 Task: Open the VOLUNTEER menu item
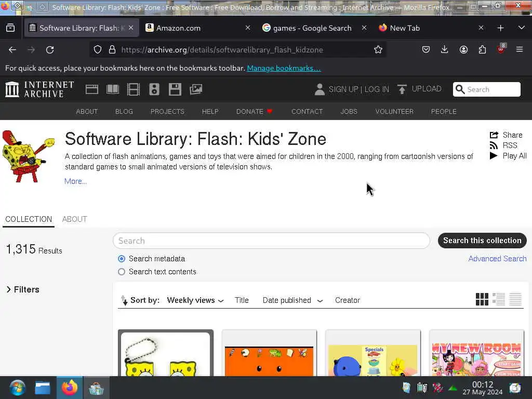coord(394,112)
